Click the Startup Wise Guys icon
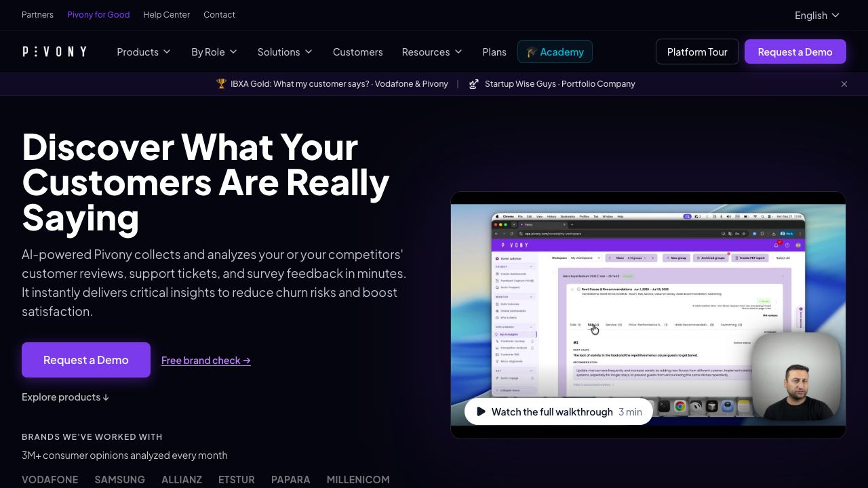This screenshot has height=488, width=868. click(474, 83)
